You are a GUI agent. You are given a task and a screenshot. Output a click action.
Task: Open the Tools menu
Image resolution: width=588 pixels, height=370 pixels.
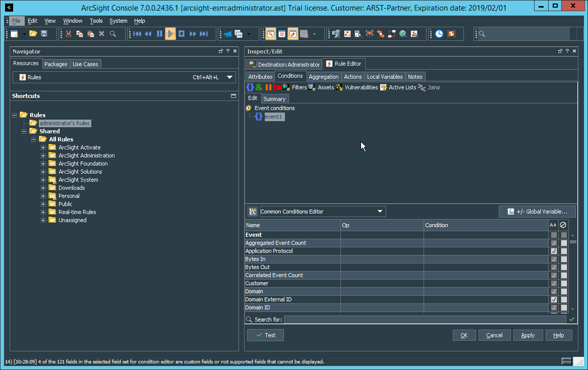point(96,21)
